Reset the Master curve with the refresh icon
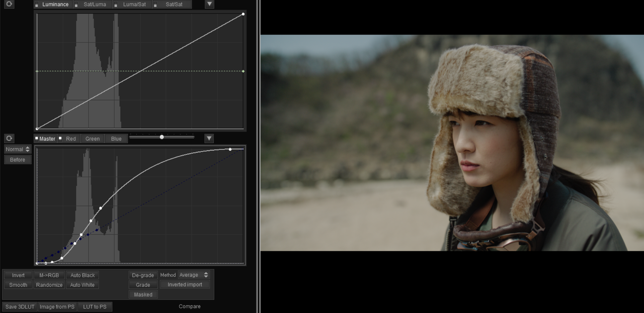Viewport: 644px width, 313px height. click(x=9, y=138)
